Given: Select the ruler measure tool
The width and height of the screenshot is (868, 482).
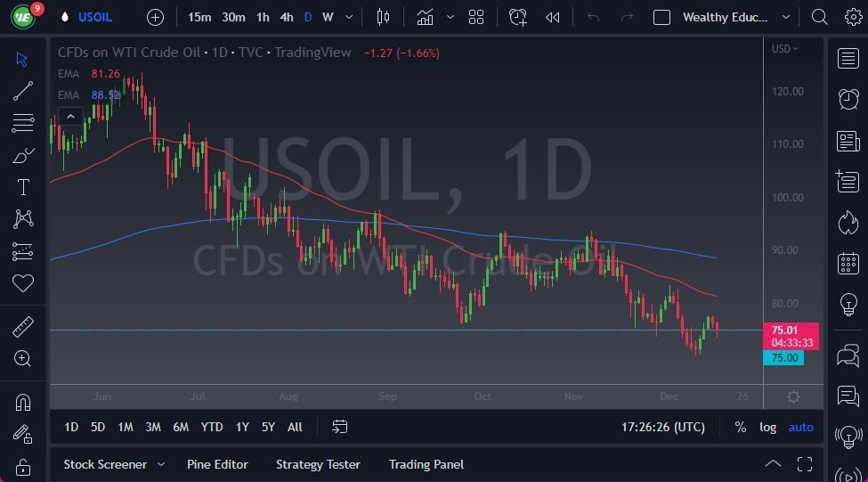Looking at the screenshot, I should [x=22, y=327].
